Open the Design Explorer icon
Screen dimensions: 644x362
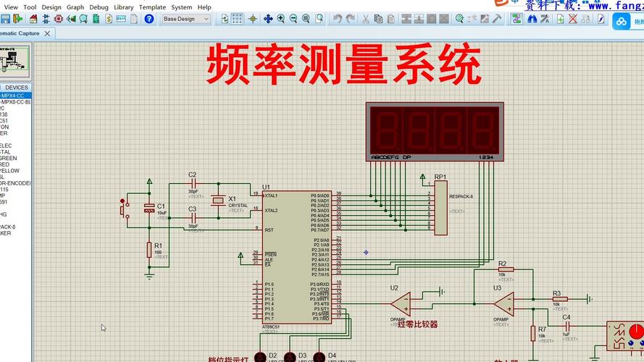96,19
